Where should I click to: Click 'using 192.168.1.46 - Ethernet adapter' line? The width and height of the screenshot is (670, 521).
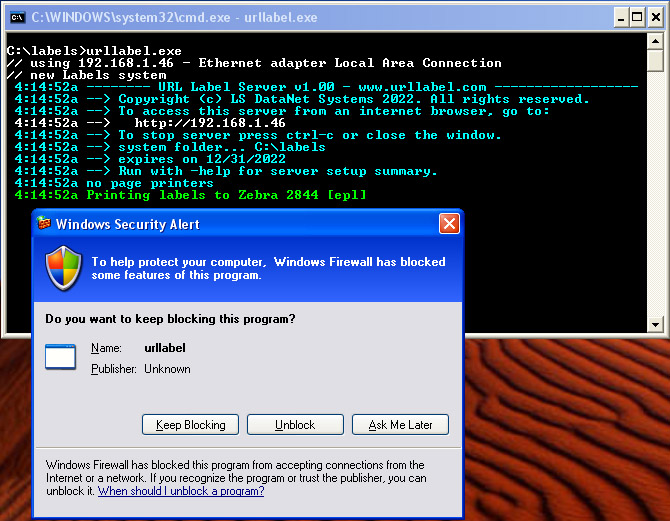point(254,63)
